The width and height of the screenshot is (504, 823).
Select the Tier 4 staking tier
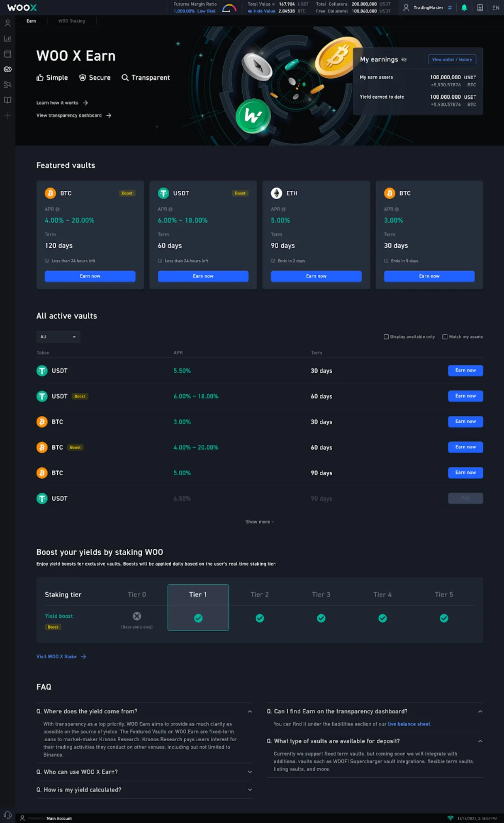tap(382, 594)
